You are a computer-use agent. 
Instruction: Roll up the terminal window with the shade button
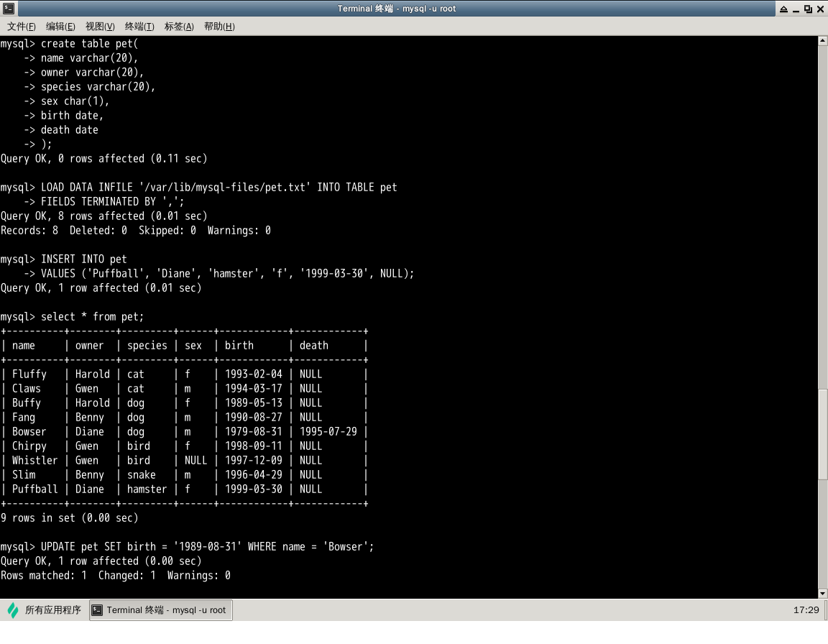coord(783,9)
